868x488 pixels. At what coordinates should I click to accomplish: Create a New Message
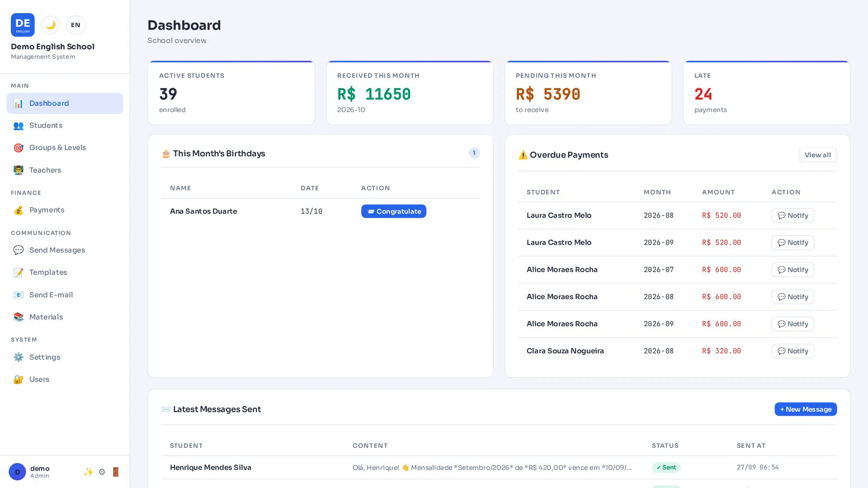click(806, 409)
